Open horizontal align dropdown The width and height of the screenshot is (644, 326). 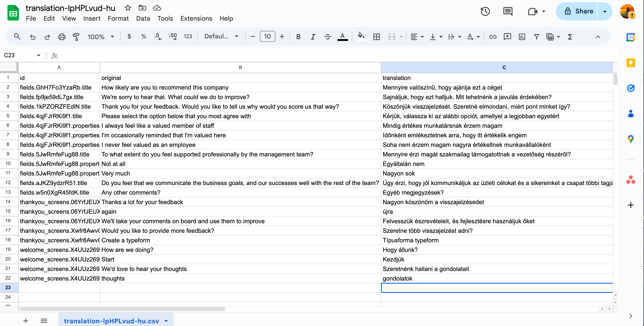click(x=417, y=37)
